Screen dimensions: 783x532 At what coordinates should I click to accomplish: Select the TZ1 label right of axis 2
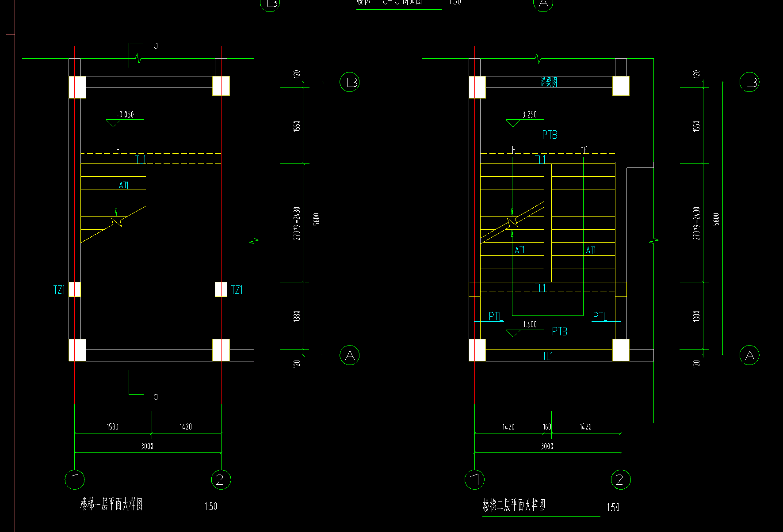[237, 290]
